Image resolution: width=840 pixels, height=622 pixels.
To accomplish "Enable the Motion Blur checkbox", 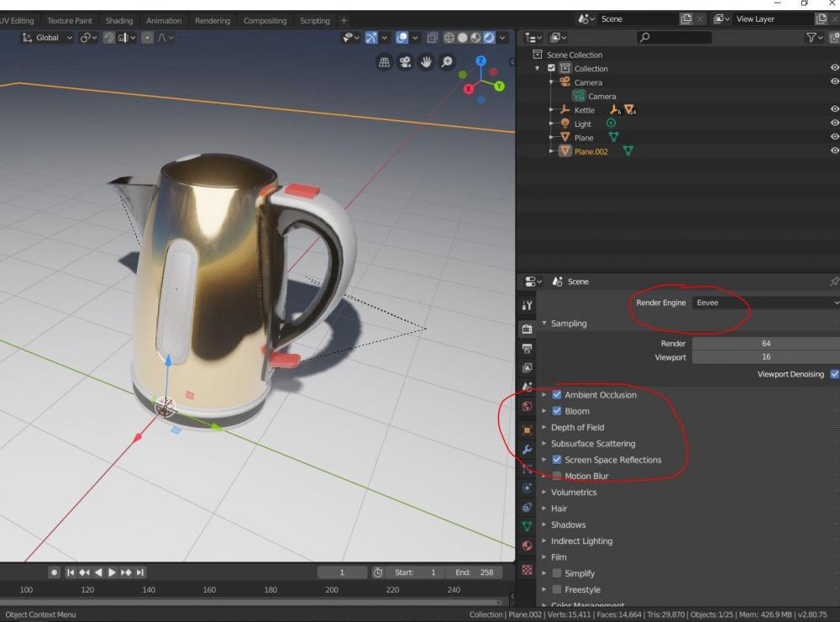I will tap(556, 476).
